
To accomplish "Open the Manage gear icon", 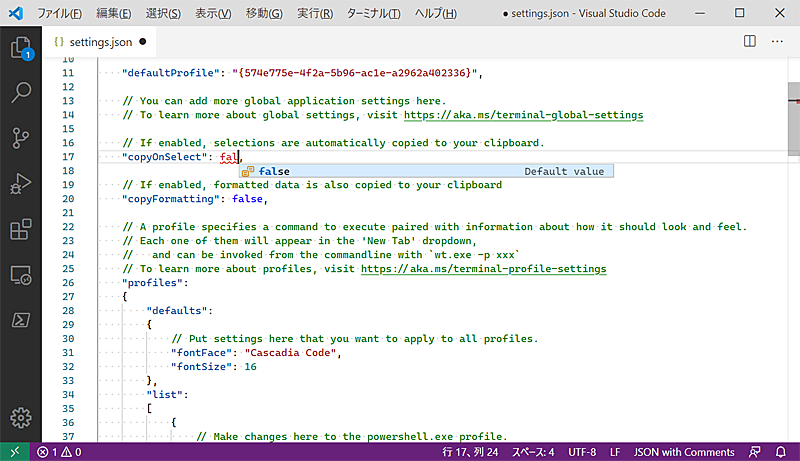I will (x=20, y=417).
